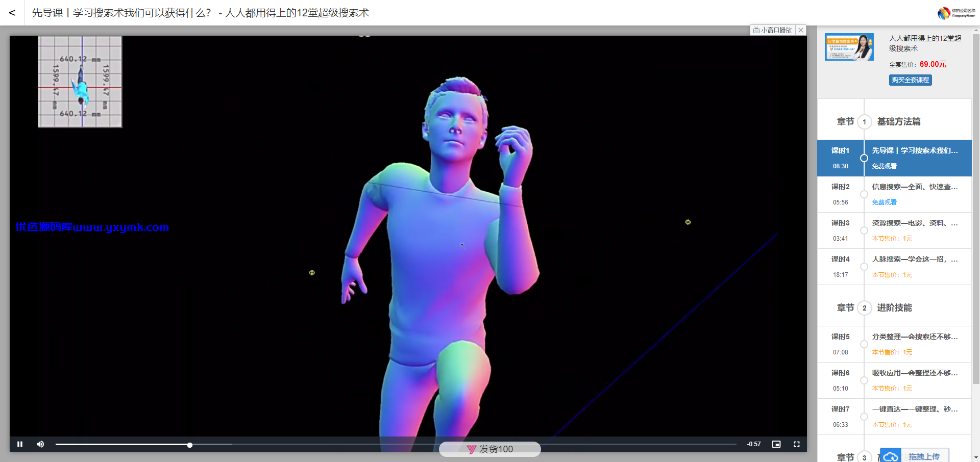Select lesson 课时2 信息搜索

coord(894,194)
